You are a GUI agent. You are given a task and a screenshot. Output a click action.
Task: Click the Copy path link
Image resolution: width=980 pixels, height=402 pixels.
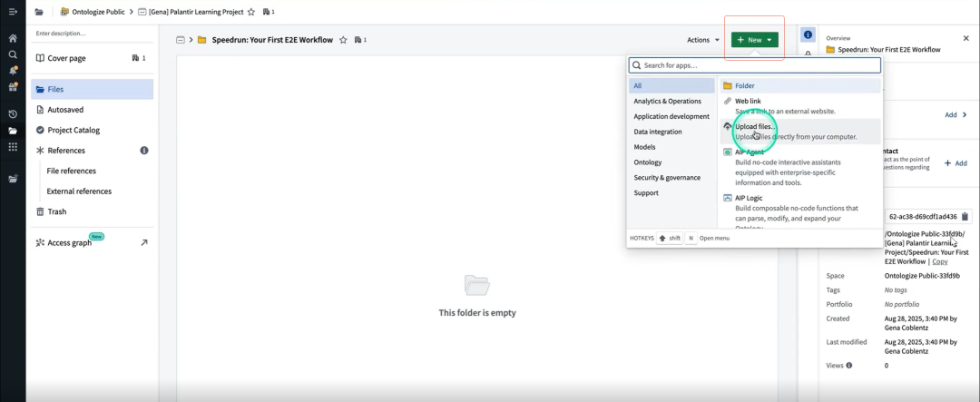point(939,261)
